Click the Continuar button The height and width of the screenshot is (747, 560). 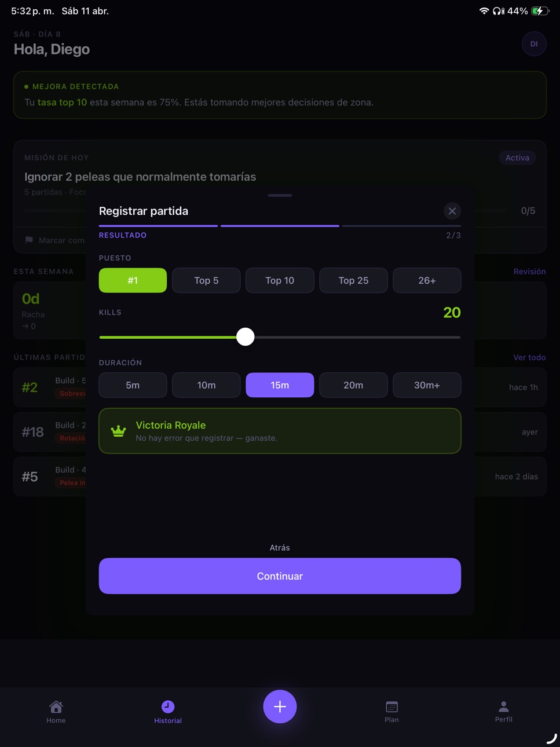pos(280,576)
